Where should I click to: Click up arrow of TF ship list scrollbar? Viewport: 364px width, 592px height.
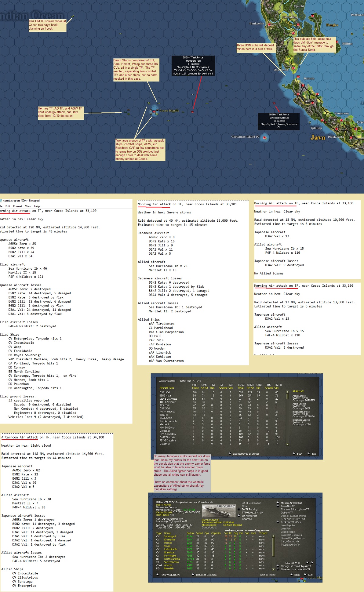(273, 536)
